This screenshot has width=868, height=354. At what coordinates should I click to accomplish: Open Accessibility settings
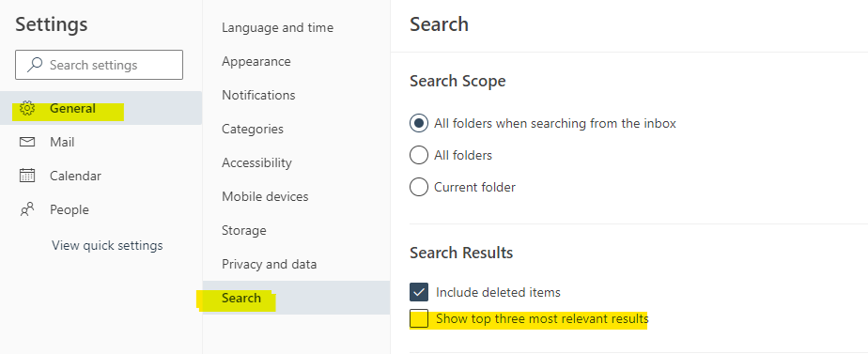[256, 162]
